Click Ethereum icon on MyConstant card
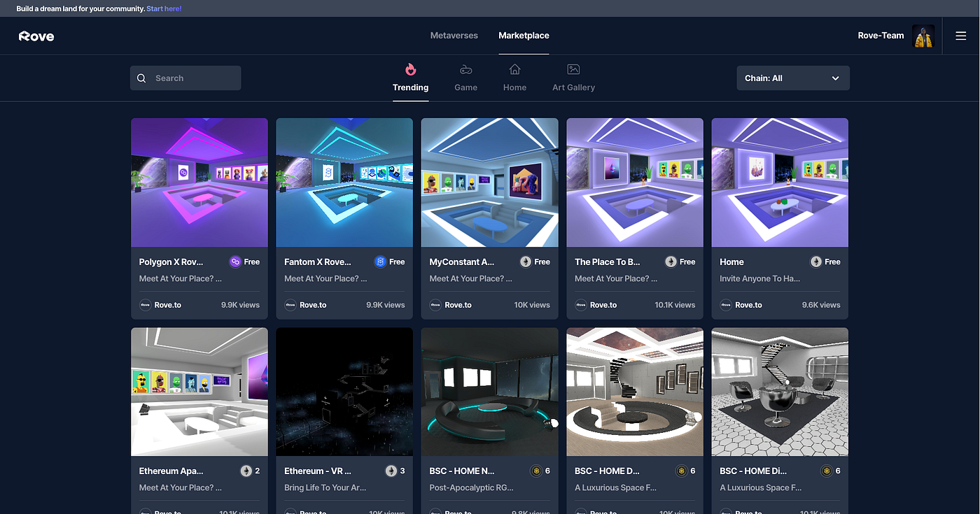980x514 pixels. pos(526,262)
